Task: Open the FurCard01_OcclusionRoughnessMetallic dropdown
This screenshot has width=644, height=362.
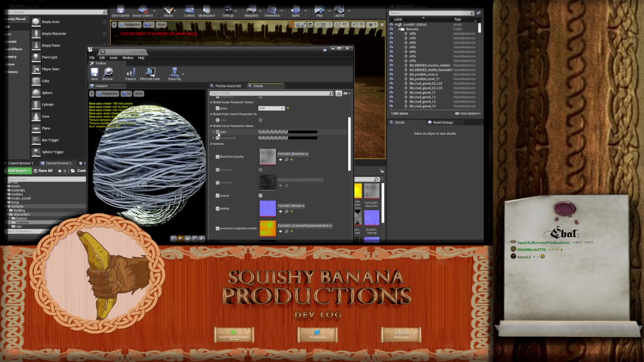Action: coord(305,226)
